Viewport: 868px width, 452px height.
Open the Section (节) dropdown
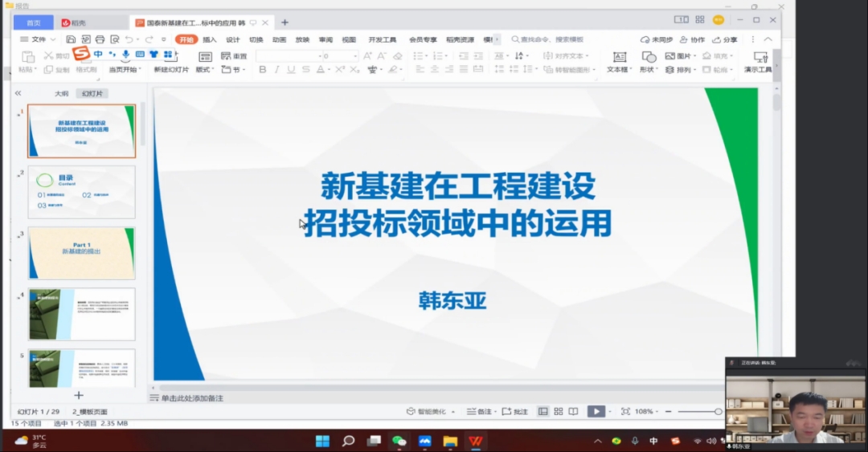pos(233,70)
